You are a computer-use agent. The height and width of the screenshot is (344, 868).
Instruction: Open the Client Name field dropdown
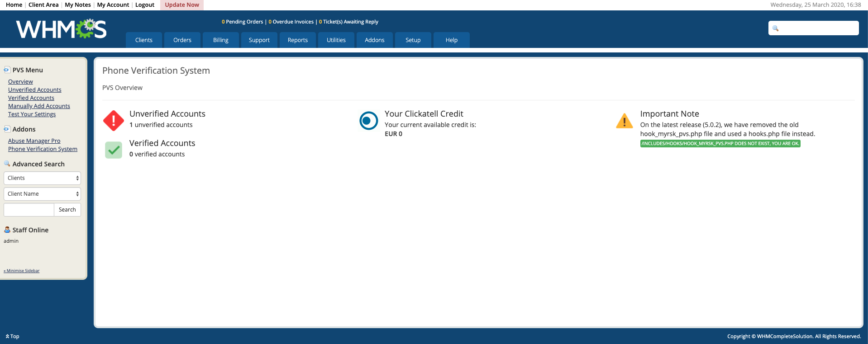click(x=42, y=194)
